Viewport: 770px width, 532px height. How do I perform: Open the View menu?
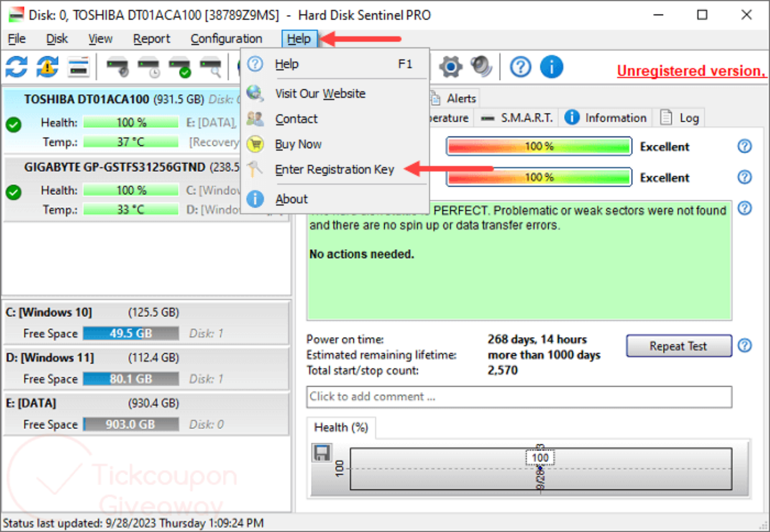[x=100, y=39]
